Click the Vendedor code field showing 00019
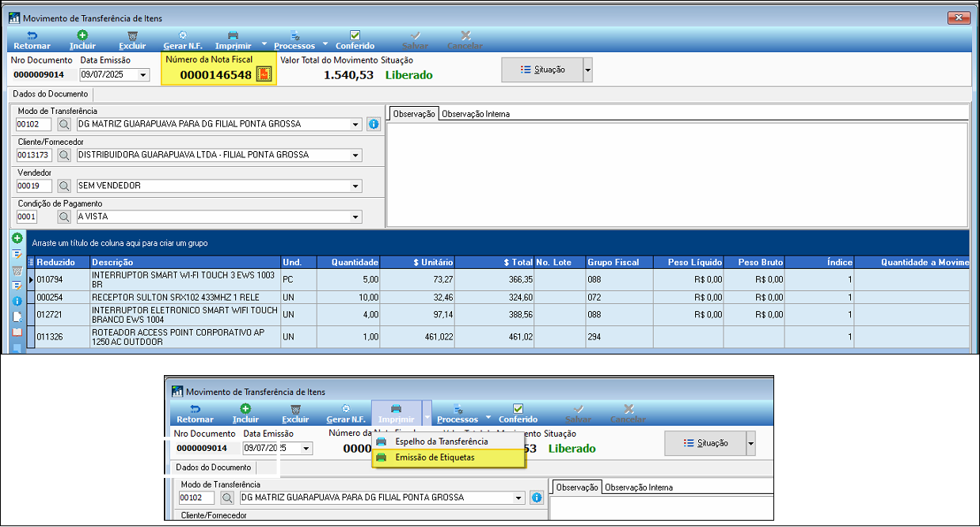980x527 pixels. click(x=34, y=186)
